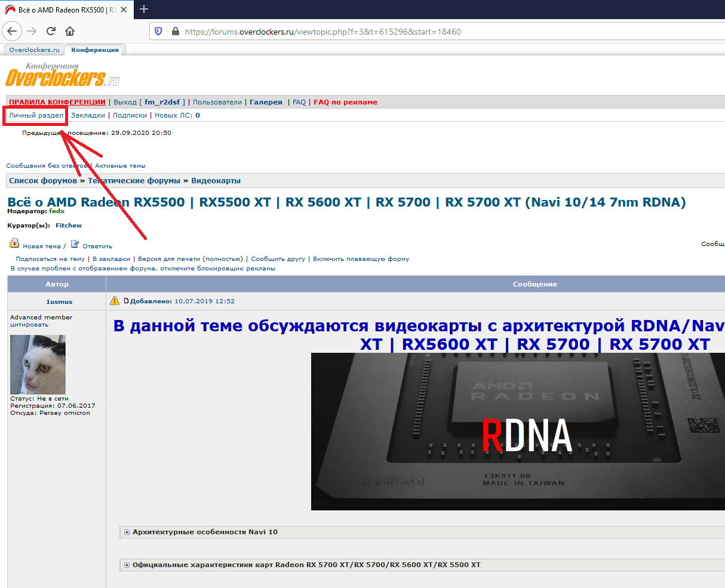Select the browser tab Всё о AMD Radeon RX5500
This screenshot has width=725, height=588.
coord(66,10)
